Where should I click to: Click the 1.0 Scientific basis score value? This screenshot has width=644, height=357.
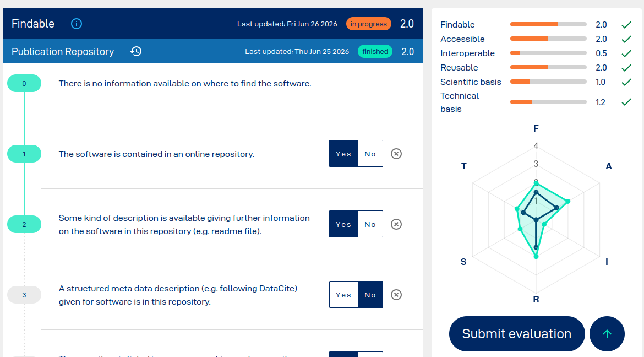(x=601, y=82)
